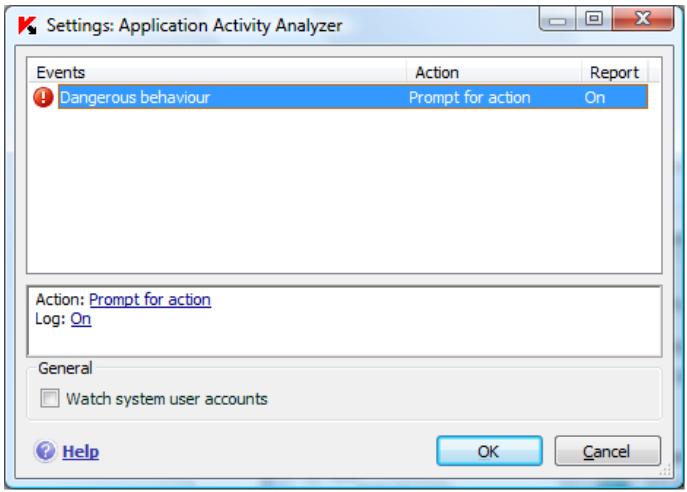Click the purple question mark help icon

point(45,451)
